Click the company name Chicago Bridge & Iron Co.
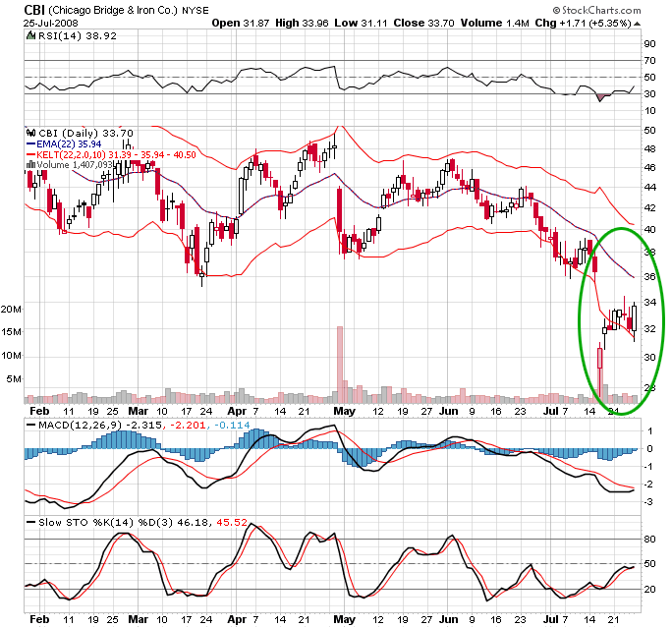Screen dimensions: 672x628 click(x=113, y=10)
